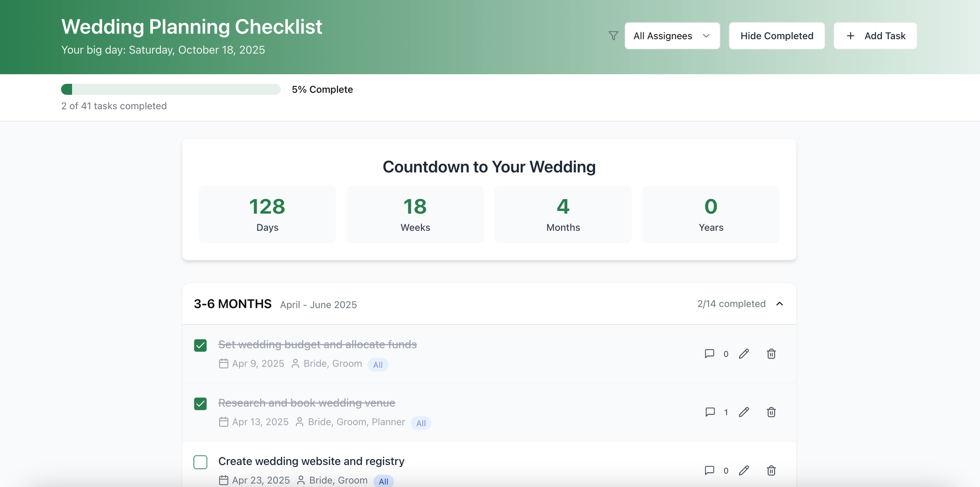Edit the 'Research and book wedding venue' task

(744, 412)
